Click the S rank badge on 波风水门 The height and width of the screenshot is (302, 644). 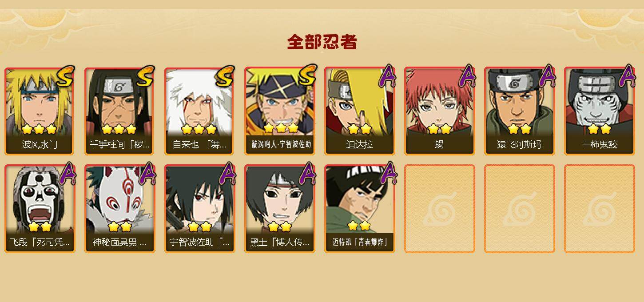(65, 76)
